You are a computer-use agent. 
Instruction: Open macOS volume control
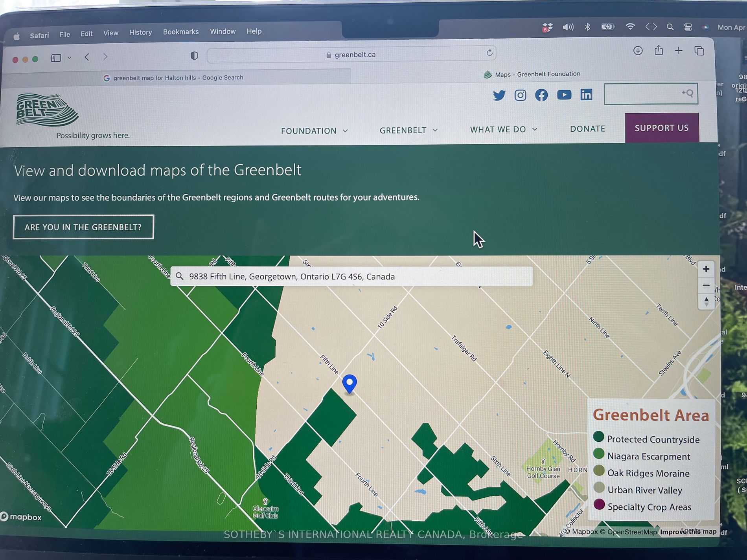568,27
